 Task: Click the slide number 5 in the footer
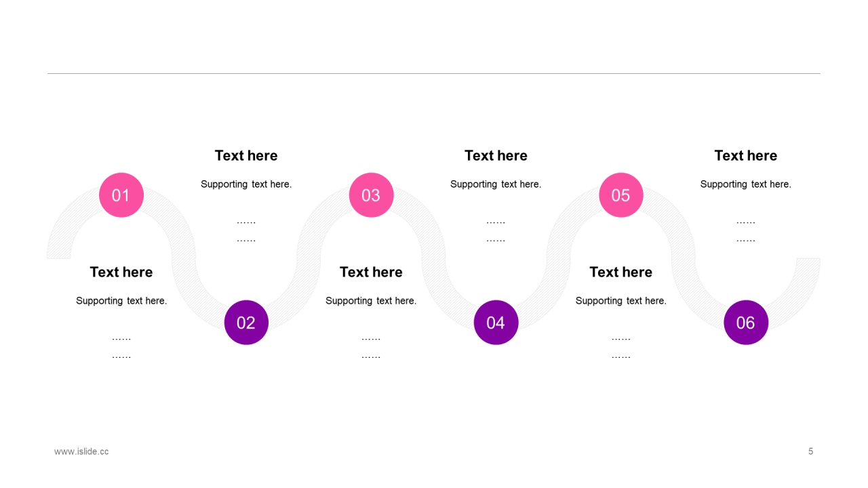[810, 451]
